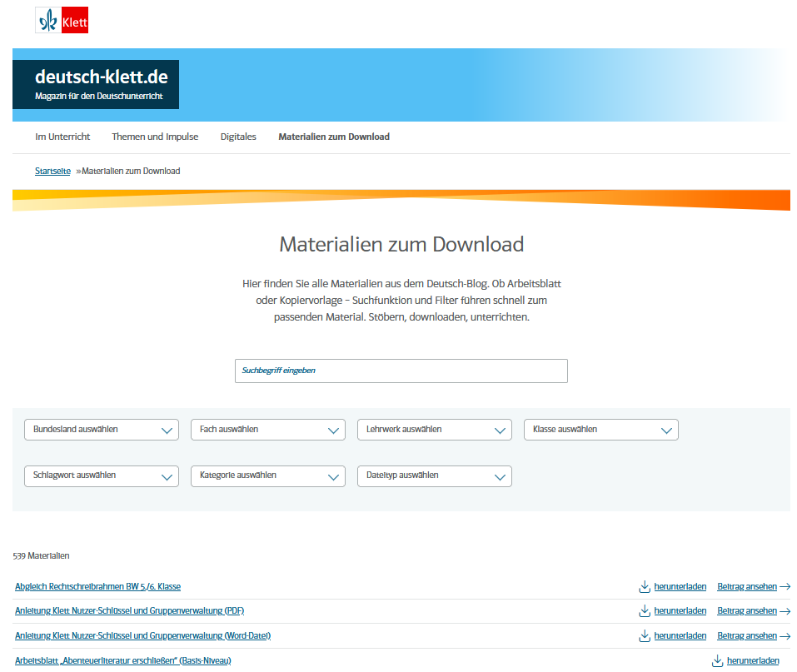797x672 pixels.
Task: Click herunterladen for Anleitung (Word-Datei)
Action: click(680, 635)
